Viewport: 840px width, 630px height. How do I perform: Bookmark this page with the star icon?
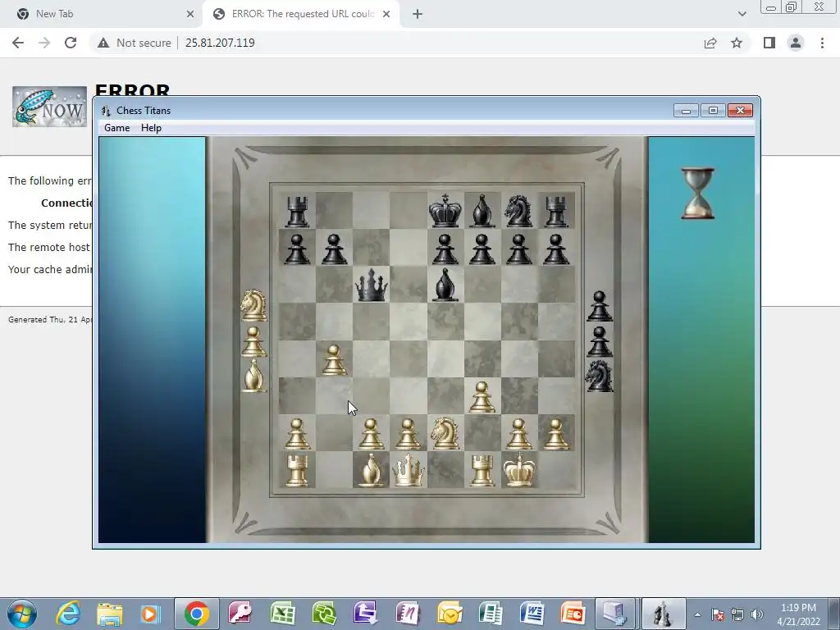pos(737,43)
